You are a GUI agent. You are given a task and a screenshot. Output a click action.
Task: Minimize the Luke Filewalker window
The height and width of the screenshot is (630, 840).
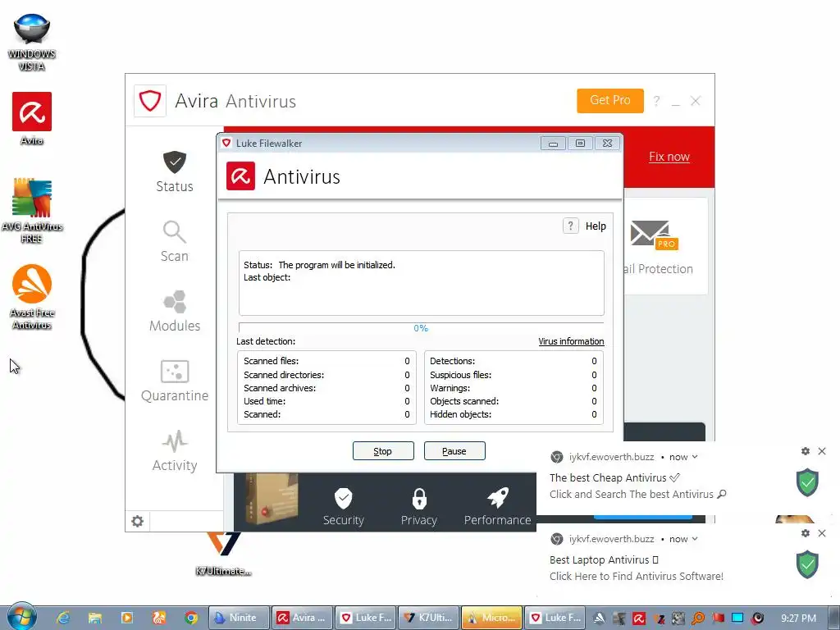(554, 144)
